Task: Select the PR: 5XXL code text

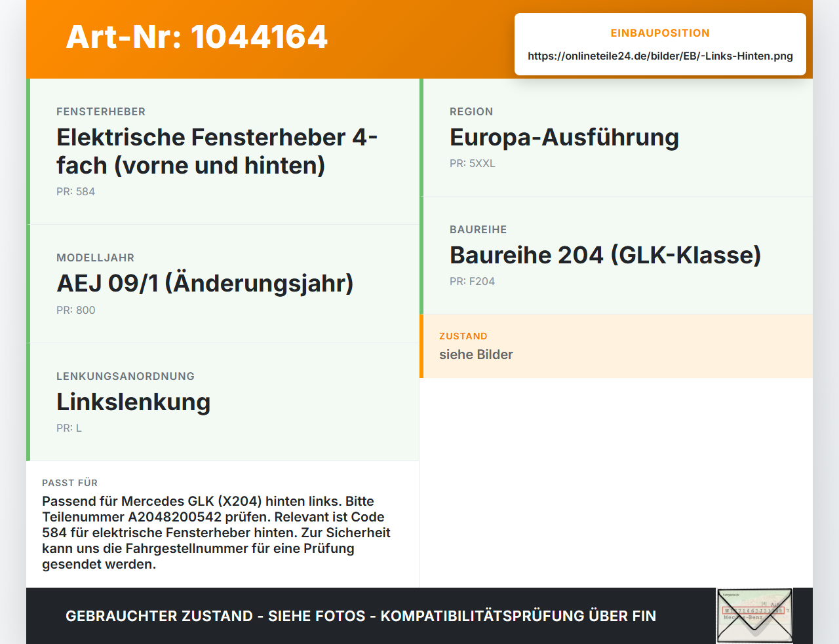Action: coord(472,163)
